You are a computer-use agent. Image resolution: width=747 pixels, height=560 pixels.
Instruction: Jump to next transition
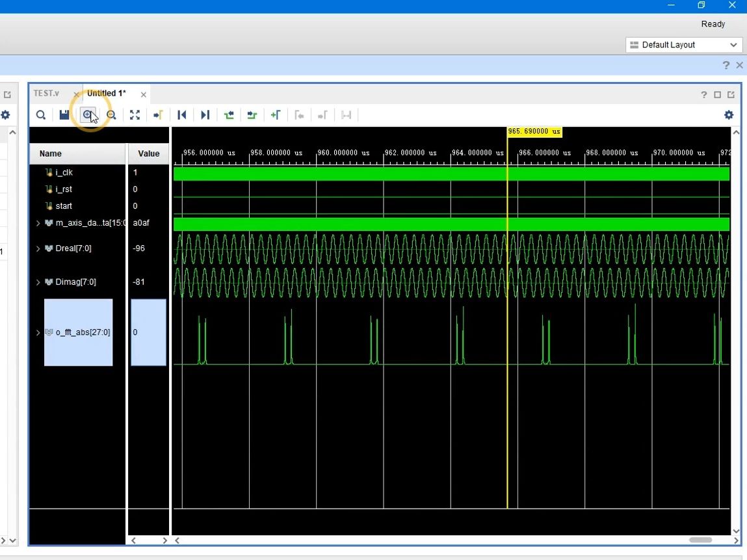[252, 115]
